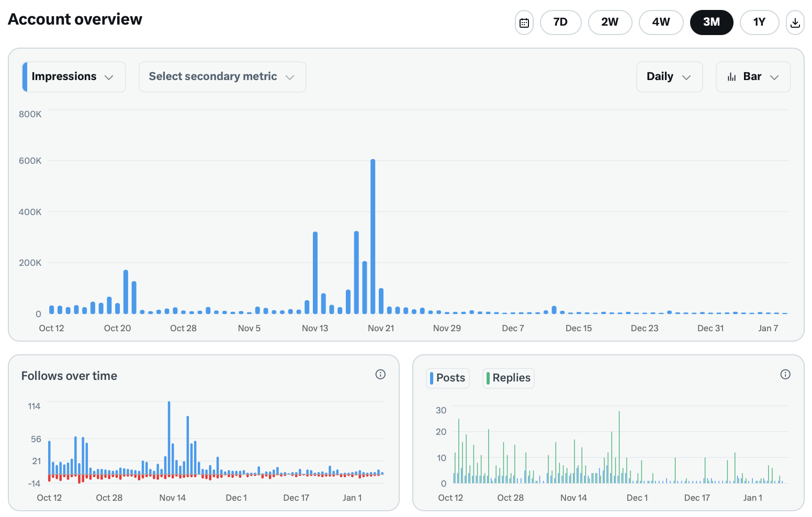Open the Bar chart style dropdown
812x517 pixels.
(753, 76)
